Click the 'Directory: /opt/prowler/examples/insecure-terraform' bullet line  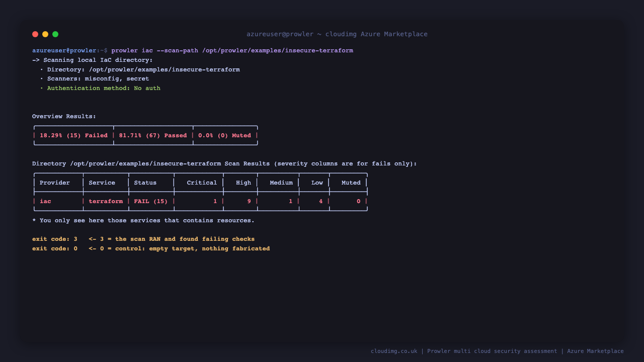140,70
